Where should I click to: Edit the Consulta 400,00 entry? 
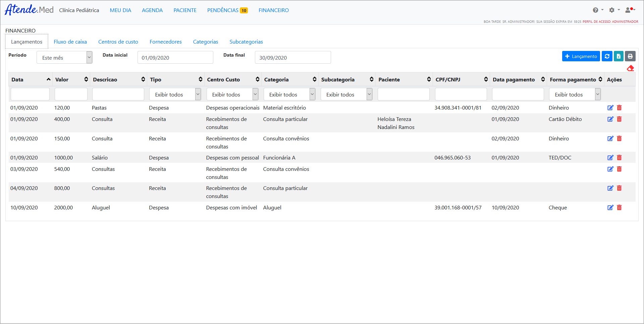point(610,119)
